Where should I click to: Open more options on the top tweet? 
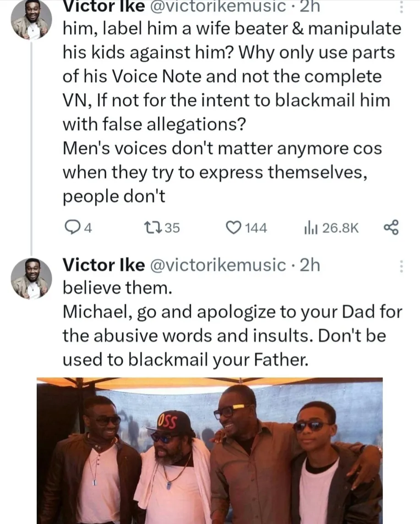click(401, 7)
